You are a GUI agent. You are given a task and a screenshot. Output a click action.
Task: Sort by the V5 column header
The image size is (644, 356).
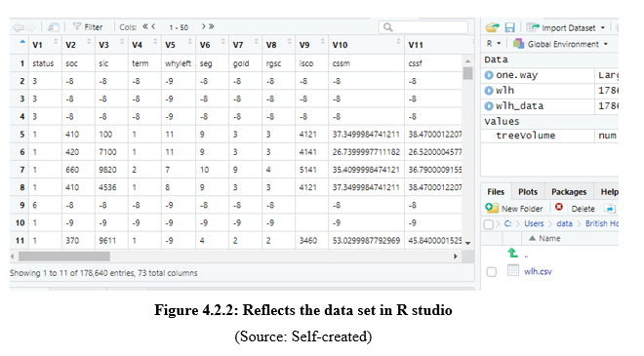point(179,45)
